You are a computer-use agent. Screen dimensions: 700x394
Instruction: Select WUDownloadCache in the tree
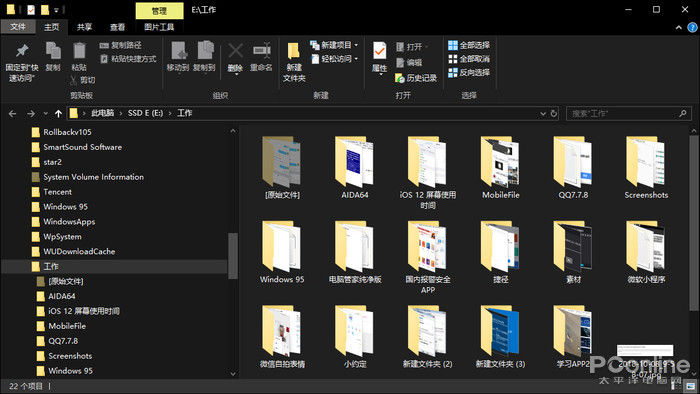pos(79,252)
